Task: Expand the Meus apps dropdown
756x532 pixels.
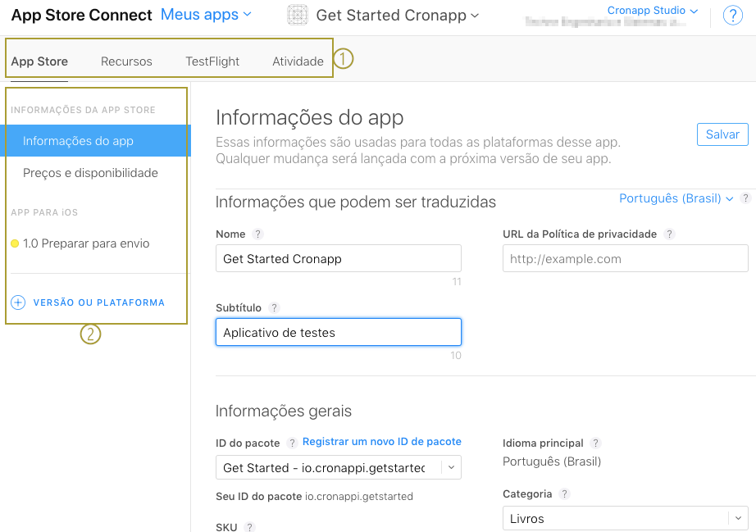Action: coord(206,15)
